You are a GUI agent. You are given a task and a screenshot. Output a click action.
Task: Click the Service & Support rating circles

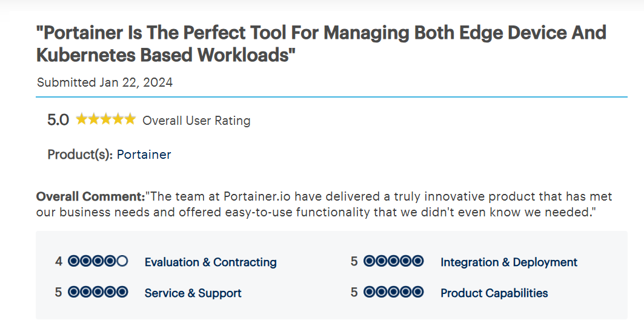pyautogui.click(x=98, y=292)
